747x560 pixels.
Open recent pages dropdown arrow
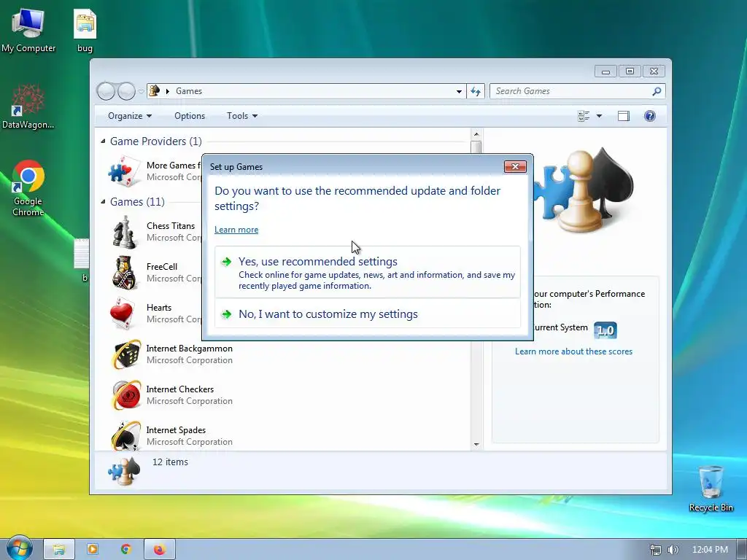tap(141, 91)
